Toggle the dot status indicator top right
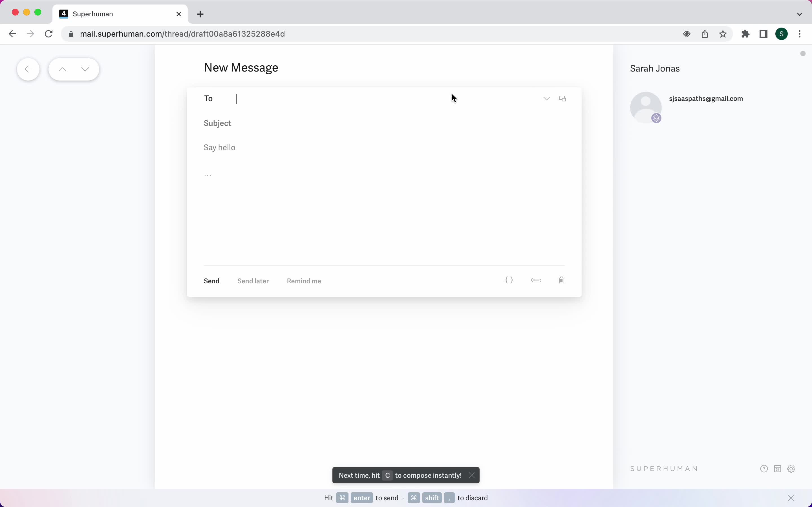Screen dimensions: 812x507 [x=803, y=53]
